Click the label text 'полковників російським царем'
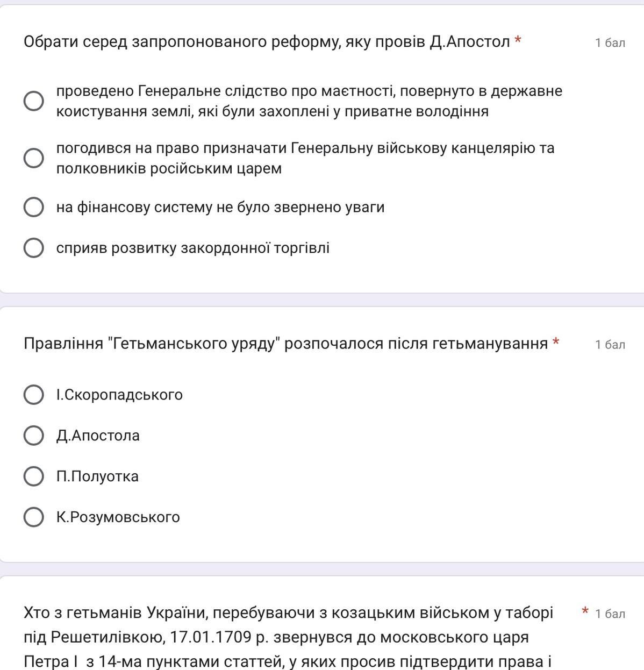The width and height of the screenshot is (644, 670). tap(169, 168)
